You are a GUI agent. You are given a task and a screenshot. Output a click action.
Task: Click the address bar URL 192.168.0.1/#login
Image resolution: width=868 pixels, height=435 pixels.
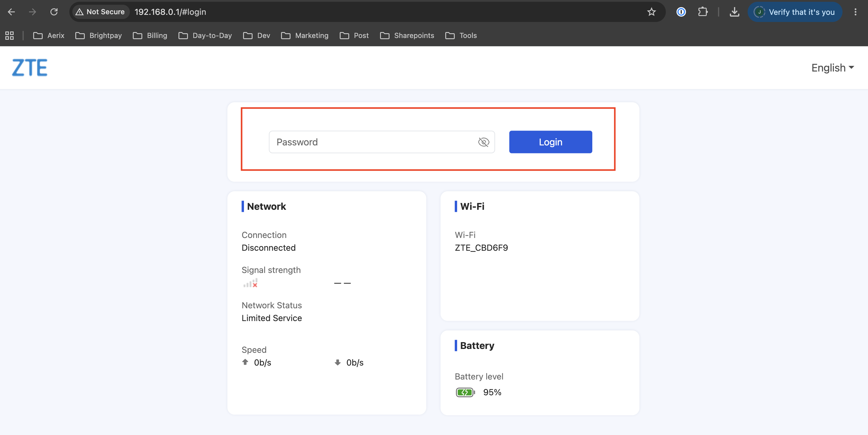coord(170,12)
